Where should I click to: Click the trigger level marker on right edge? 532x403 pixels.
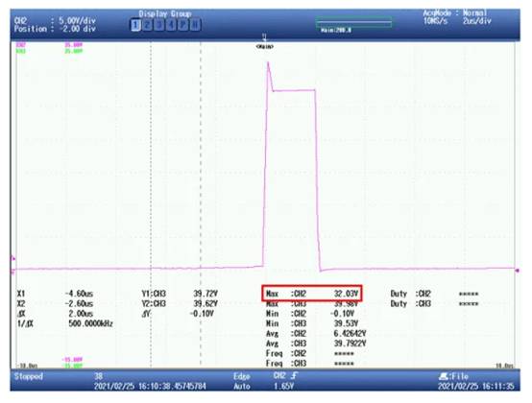pos(517,271)
